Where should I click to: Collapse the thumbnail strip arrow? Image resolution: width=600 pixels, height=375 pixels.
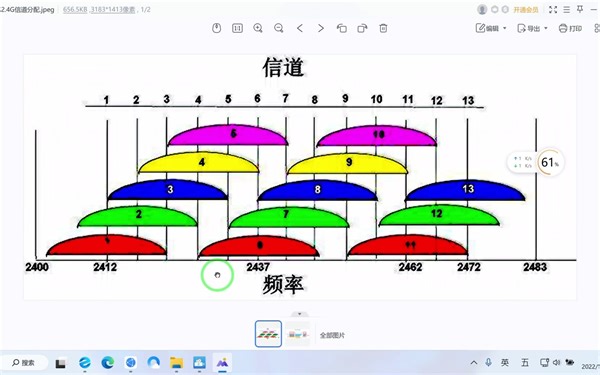300,314
